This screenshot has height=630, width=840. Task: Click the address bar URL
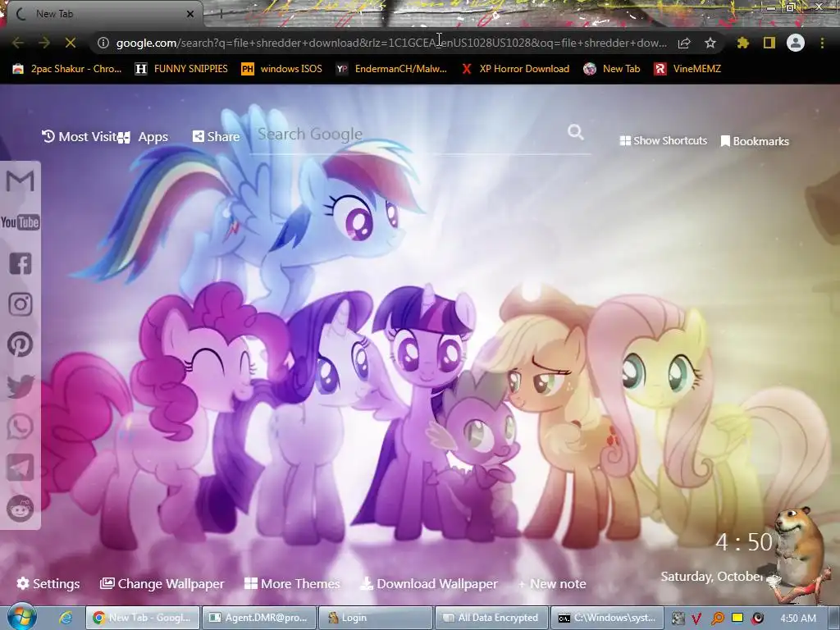(391, 43)
